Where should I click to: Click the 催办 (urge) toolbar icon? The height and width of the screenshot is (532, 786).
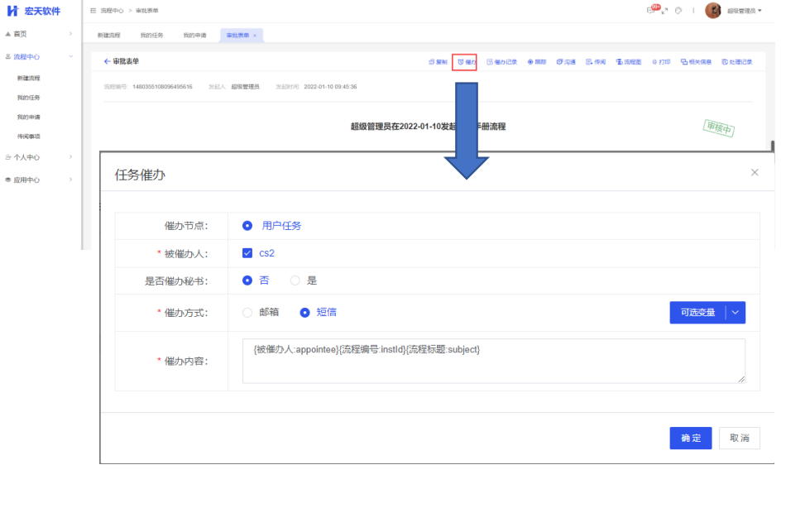[465, 62]
